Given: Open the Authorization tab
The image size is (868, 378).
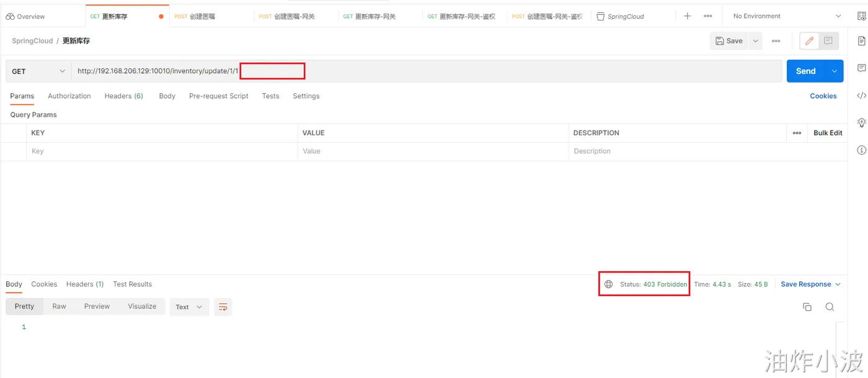Looking at the screenshot, I should coord(69,96).
